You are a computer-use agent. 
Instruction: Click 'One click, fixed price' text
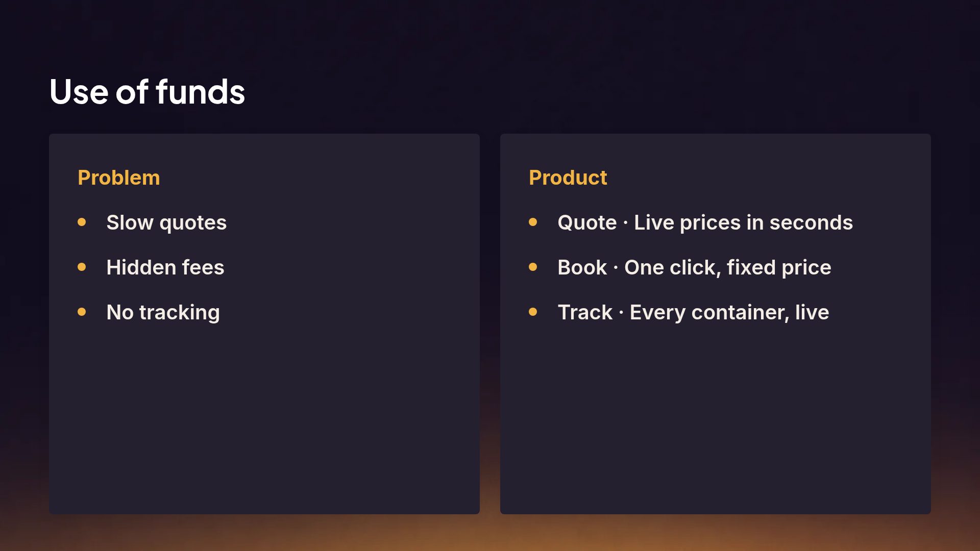point(728,268)
